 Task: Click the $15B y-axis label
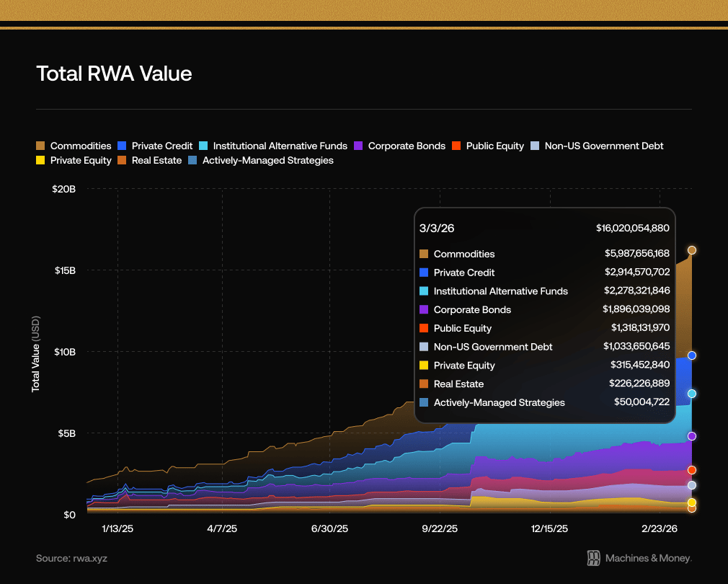pos(65,270)
